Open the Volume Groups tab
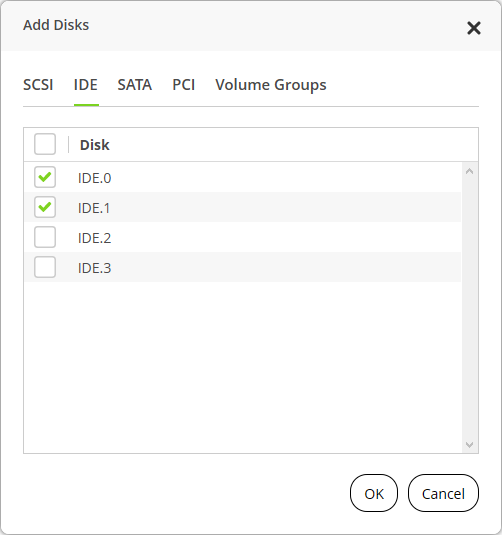Viewport: 502px width, 535px height. [x=271, y=85]
